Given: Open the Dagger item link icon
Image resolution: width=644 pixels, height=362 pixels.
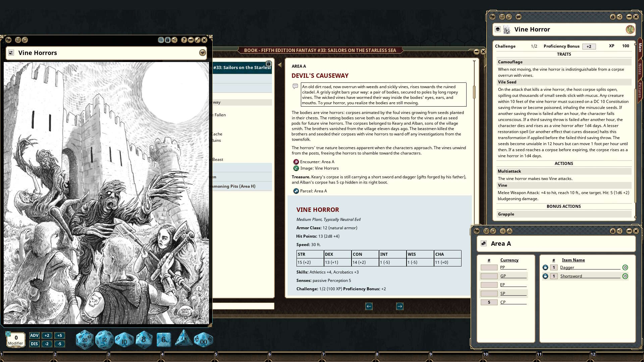Looking at the screenshot, I should [x=545, y=267].
